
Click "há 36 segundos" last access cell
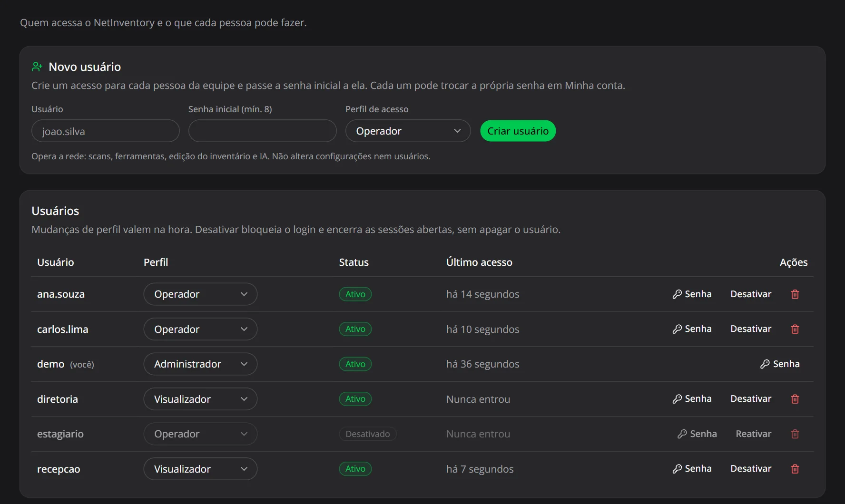pos(482,364)
